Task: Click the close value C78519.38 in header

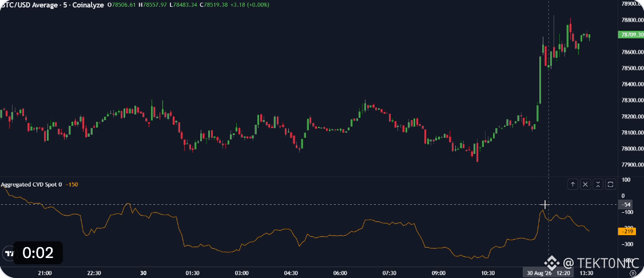Action: point(213,5)
